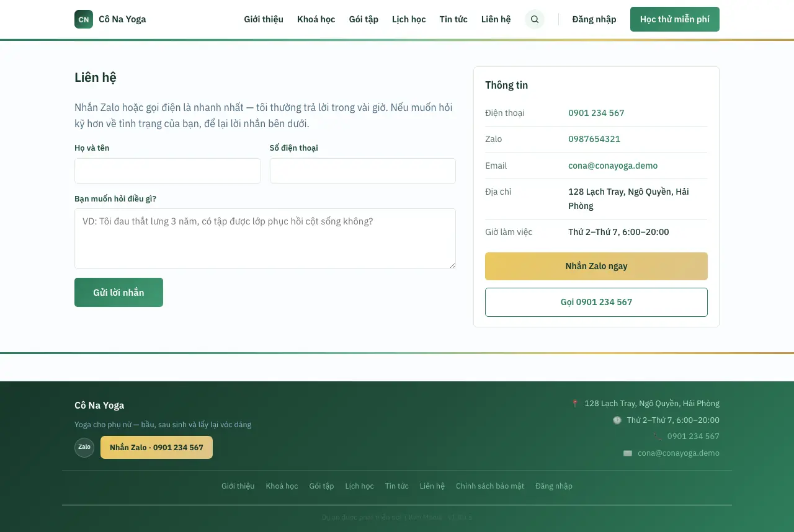794x532 pixels.
Task: Click the envelope icon beside footer email
Action: pos(628,453)
